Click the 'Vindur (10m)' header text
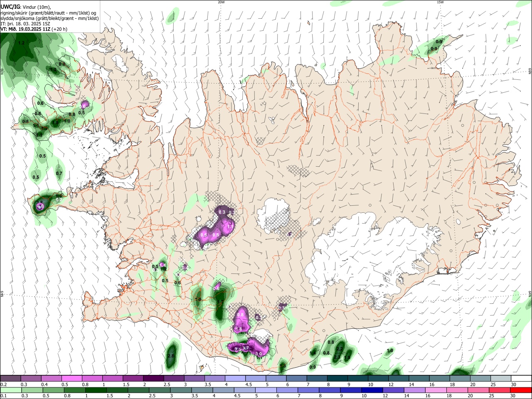 click(x=36, y=7)
